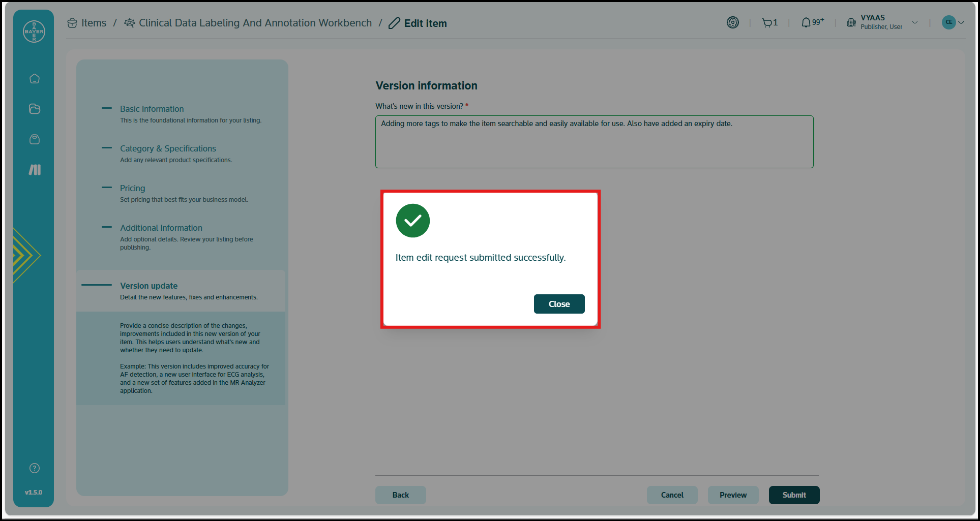Click the Bayer logo in sidebar

click(x=34, y=32)
